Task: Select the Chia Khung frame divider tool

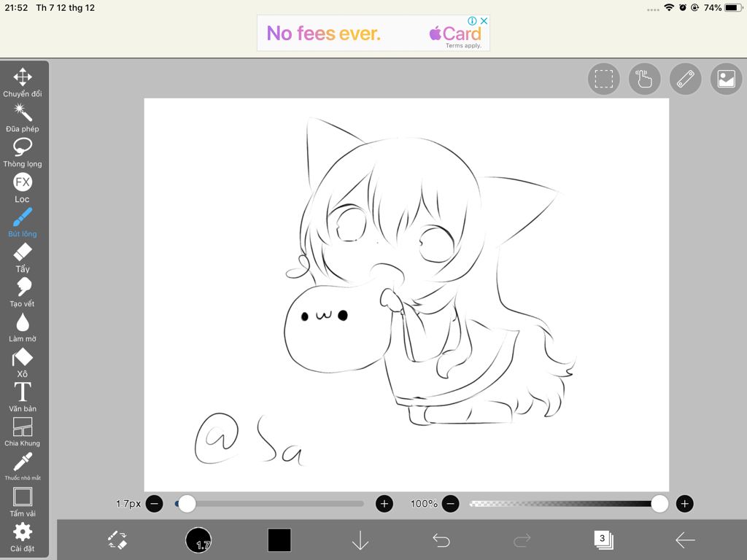Action: (23, 432)
